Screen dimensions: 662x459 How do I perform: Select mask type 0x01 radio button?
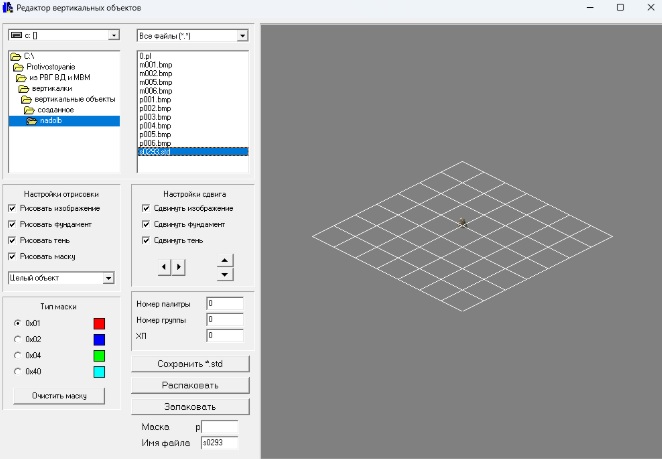click(17, 323)
